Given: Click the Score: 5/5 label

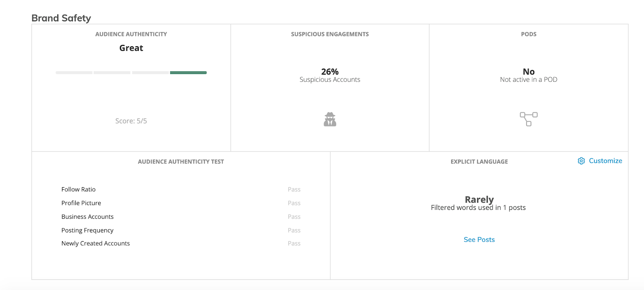Looking at the screenshot, I should tap(131, 121).
